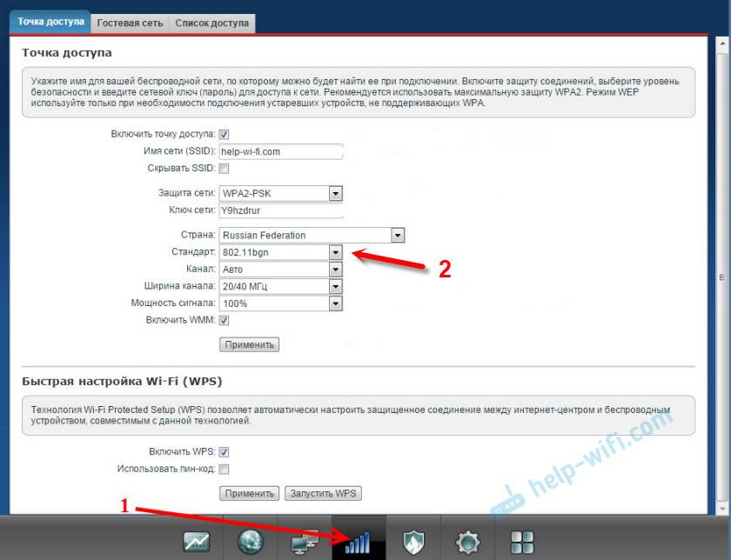This screenshot has height=560, width=731.
Task: Open the security shield icon
Action: (x=412, y=543)
